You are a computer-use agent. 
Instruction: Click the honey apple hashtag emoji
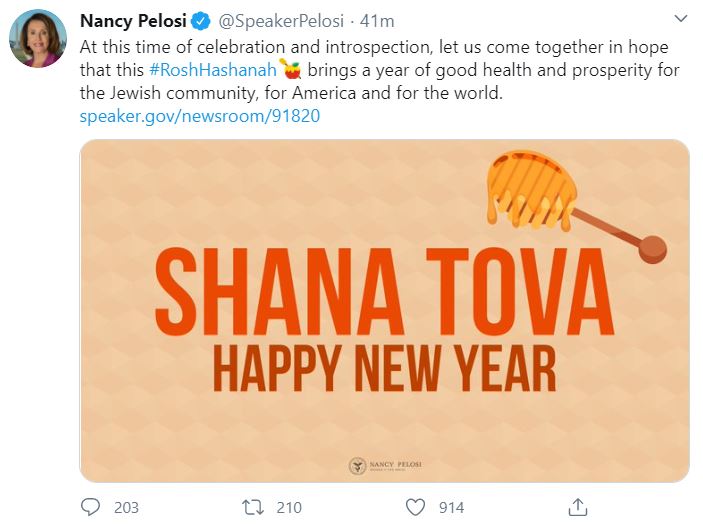(291, 69)
